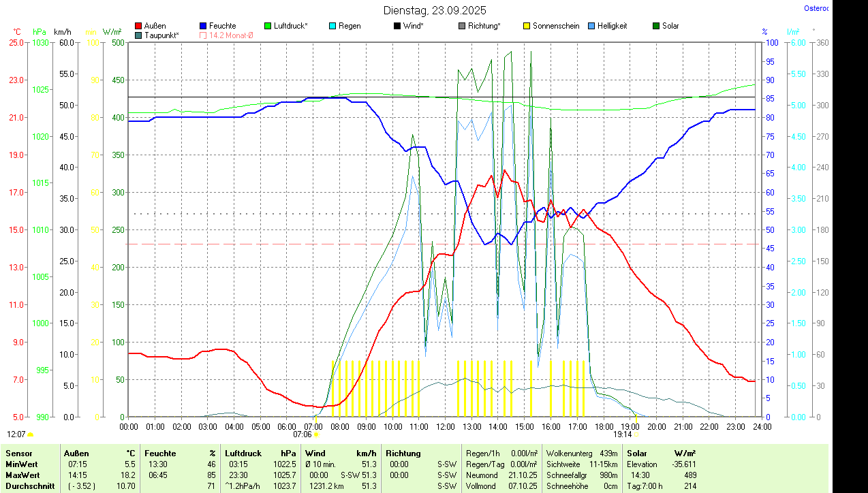Click the dark green Solar legend square

(656, 26)
